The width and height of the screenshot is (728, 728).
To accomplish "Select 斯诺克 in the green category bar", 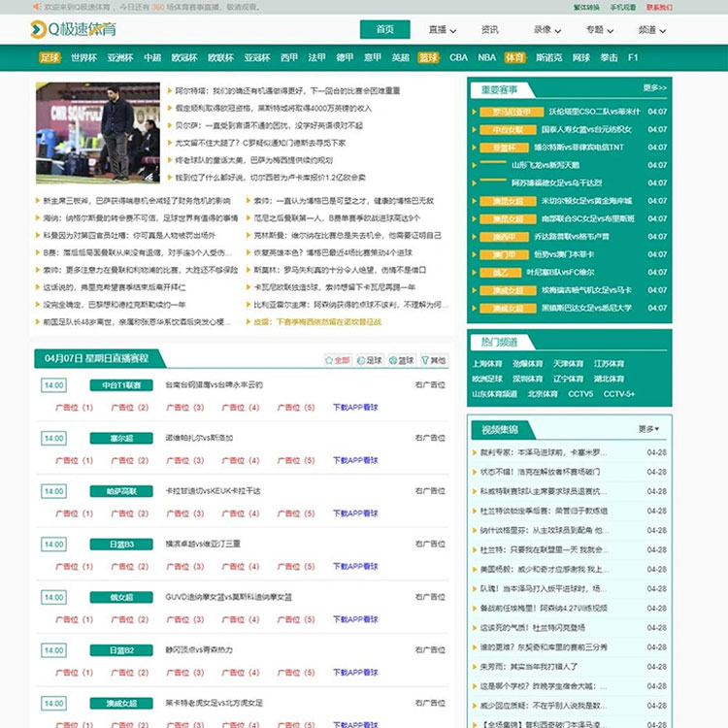I will click(x=548, y=57).
